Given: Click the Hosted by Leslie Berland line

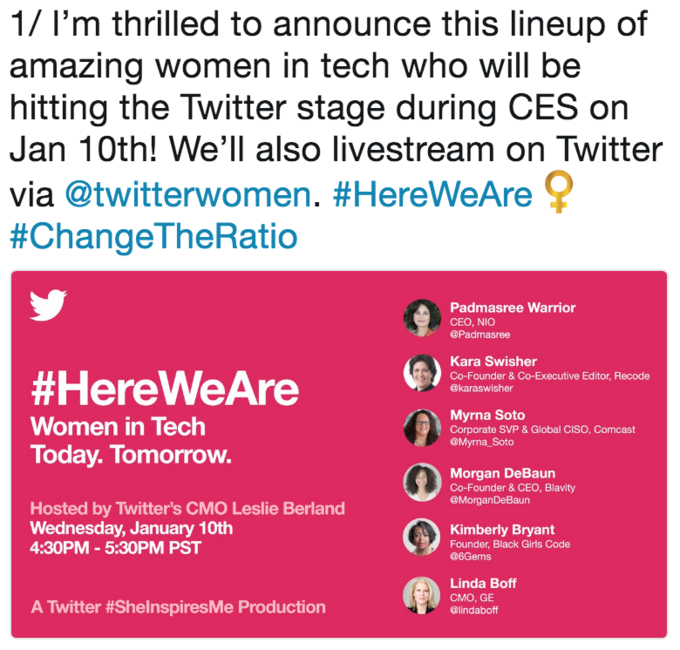Looking at the screenshot, I should tap(187, 508).
